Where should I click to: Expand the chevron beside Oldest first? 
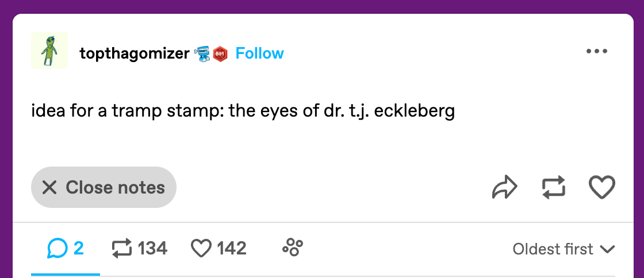[607, 249]
